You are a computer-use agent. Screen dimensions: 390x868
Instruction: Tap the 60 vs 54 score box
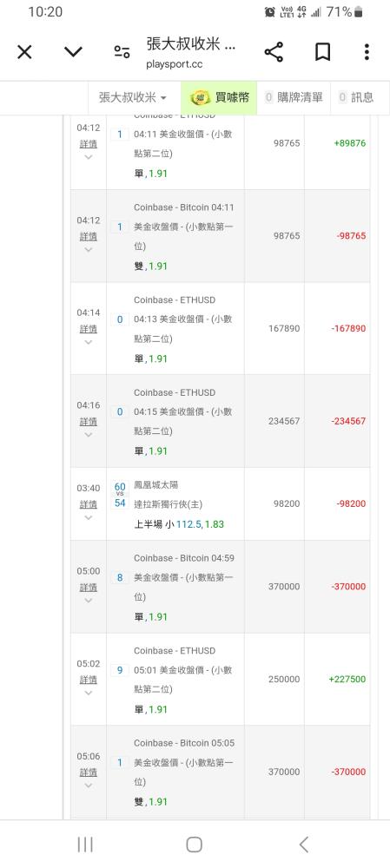click(x=120, y=495)
